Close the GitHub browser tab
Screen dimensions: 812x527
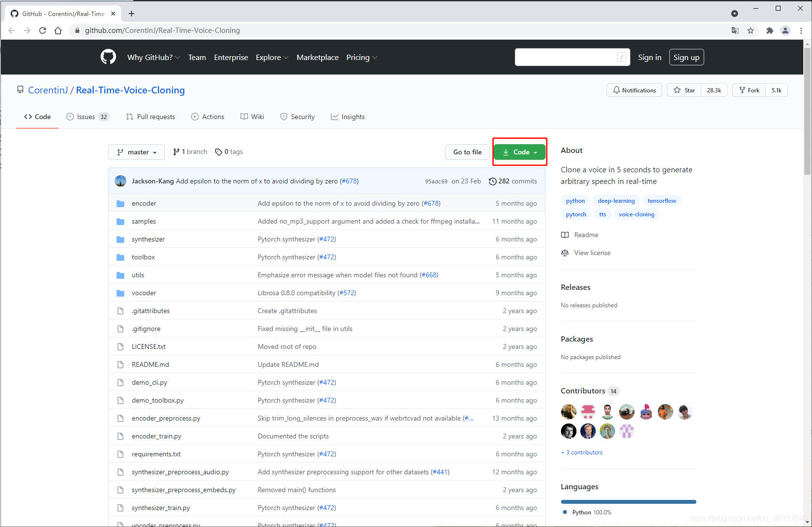coord(113,14)
